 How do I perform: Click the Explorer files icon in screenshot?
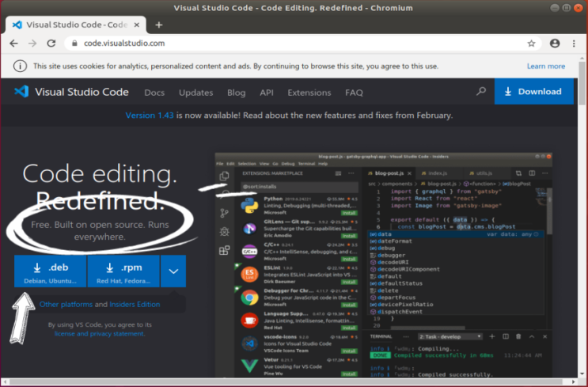pos(224,176)
